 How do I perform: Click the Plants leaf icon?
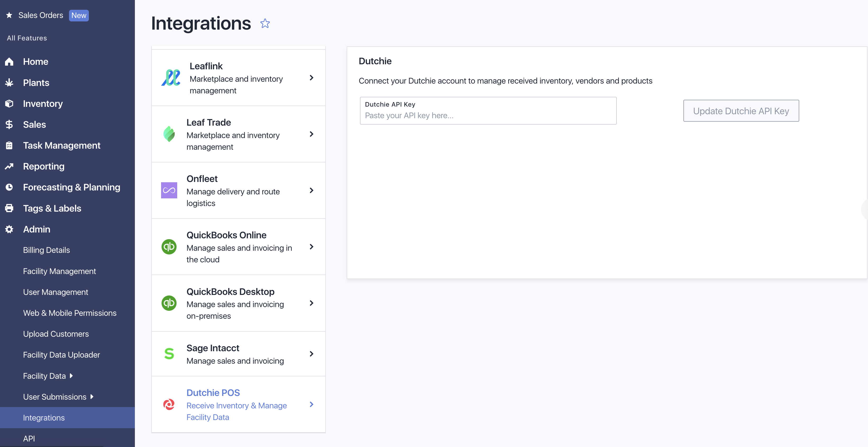point(10,83)
